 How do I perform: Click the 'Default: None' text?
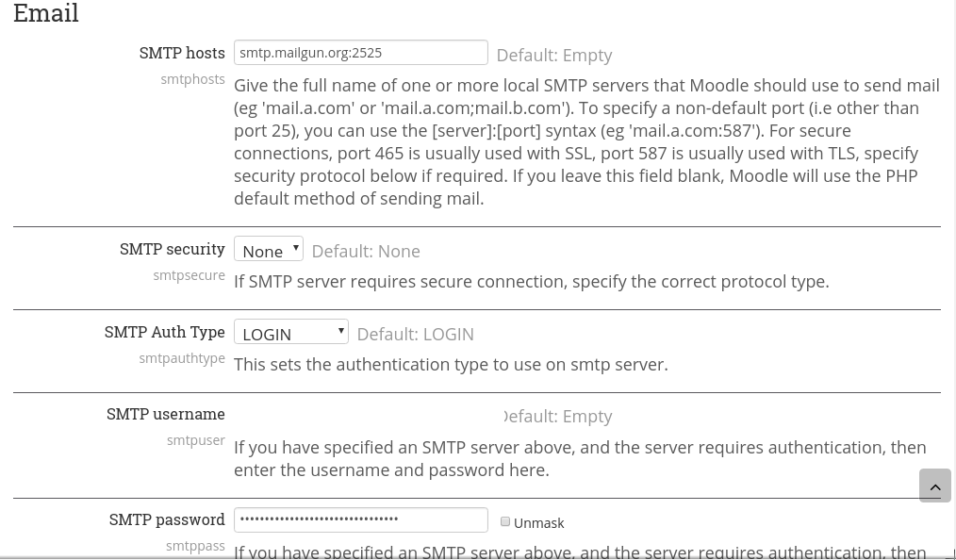point(366,251)
